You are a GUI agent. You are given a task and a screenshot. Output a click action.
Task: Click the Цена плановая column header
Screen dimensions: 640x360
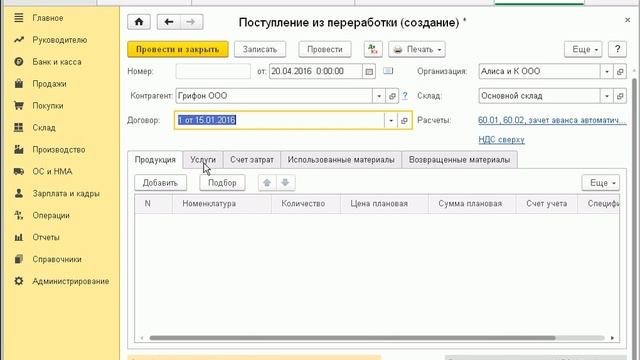click(384, 204)
